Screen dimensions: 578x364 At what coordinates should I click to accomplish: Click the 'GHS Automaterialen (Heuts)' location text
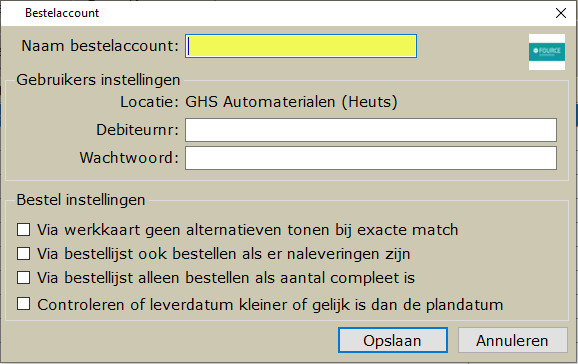(x=291, y=102)
